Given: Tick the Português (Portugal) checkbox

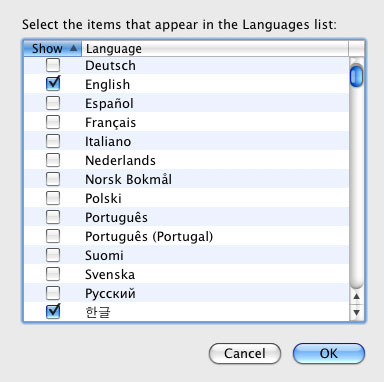Looking at the screenshot, I should coord(53,236).
